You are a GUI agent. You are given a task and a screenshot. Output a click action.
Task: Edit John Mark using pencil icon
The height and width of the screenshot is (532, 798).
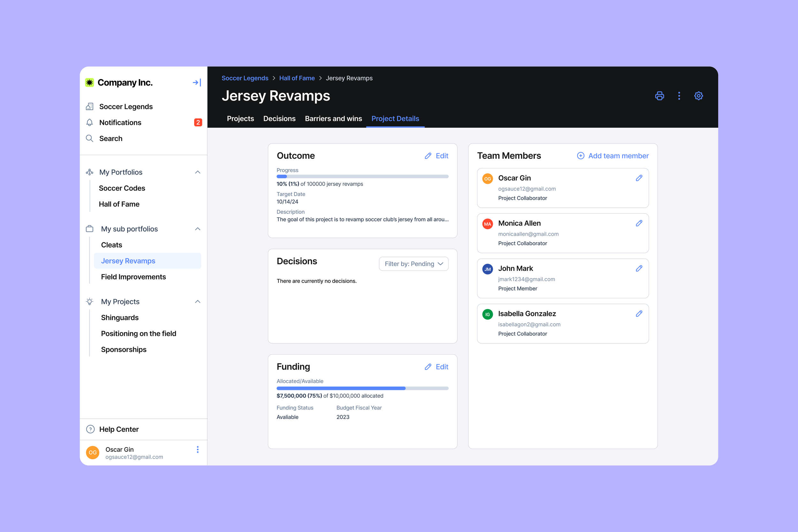pos(639,268)
